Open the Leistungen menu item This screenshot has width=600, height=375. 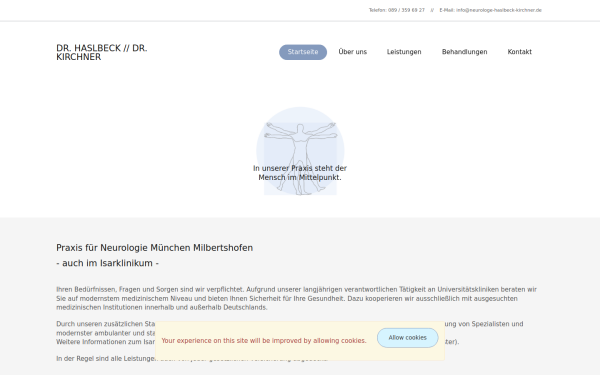[x=404, y=52]
